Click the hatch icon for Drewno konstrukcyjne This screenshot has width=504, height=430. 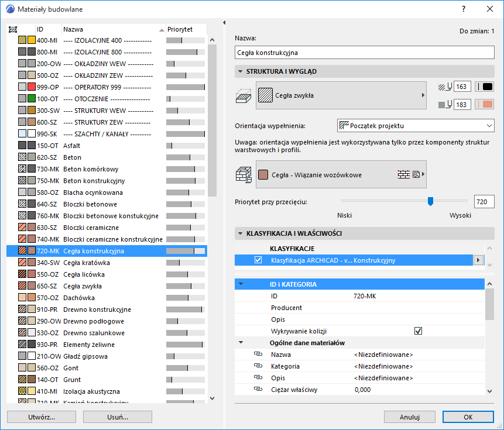click(22, 309)
